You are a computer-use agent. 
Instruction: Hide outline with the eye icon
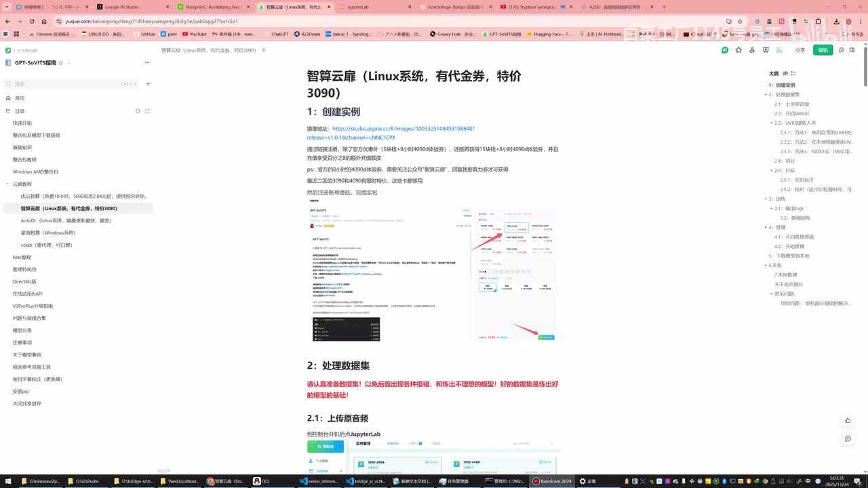coord(785,73)
